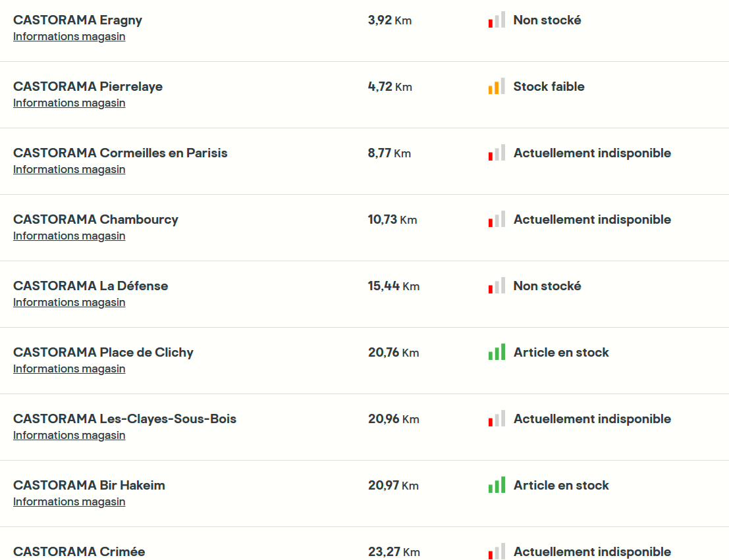
Task: View store info for Cormeilles en Parisis
Action: (69, 170)
